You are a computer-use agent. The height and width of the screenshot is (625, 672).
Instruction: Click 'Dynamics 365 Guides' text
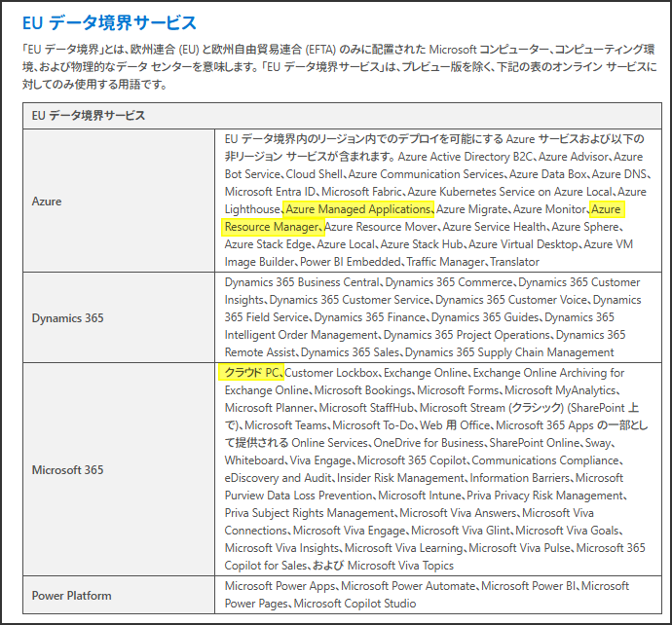(485, 318)
